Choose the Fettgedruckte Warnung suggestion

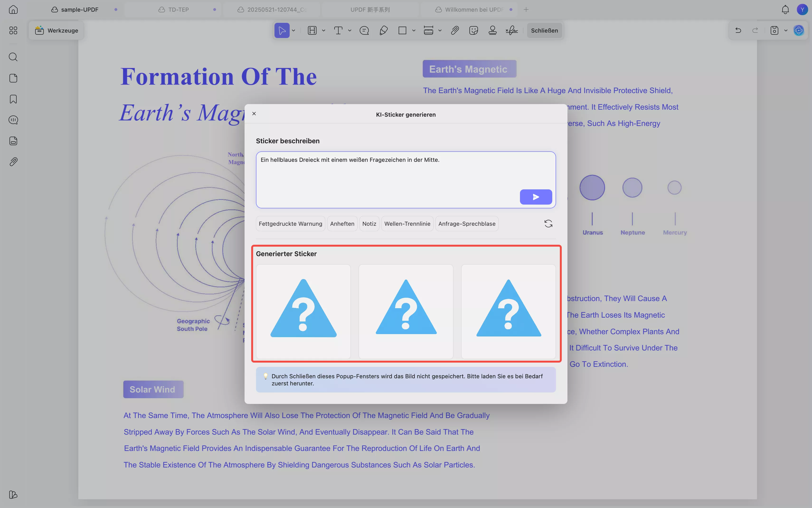[290, 224]
